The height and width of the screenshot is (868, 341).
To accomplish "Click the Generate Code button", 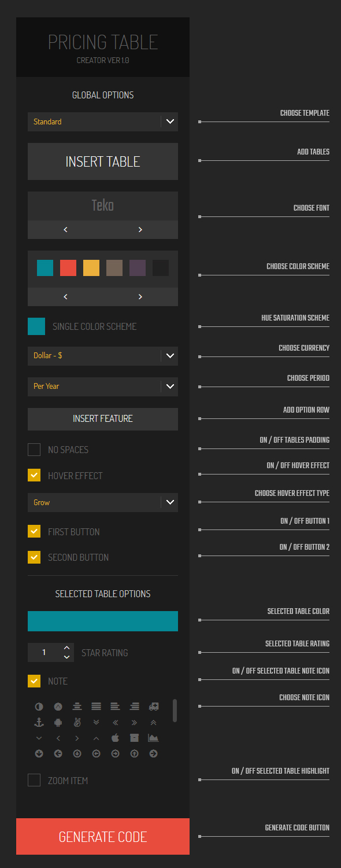I will tap(103, 836).
